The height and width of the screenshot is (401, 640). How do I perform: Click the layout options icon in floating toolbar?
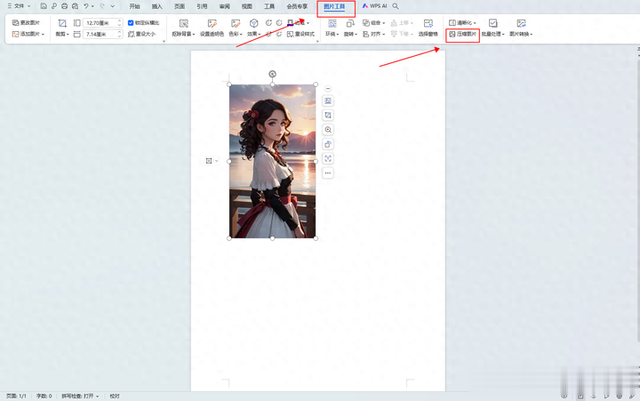pyautogui.click(x=328, y=101)
